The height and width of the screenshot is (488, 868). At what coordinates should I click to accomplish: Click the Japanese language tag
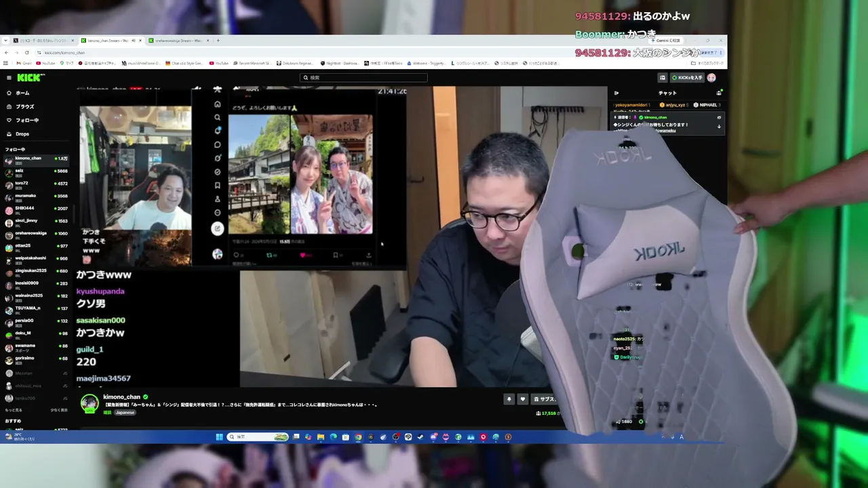tap(125, 412)
